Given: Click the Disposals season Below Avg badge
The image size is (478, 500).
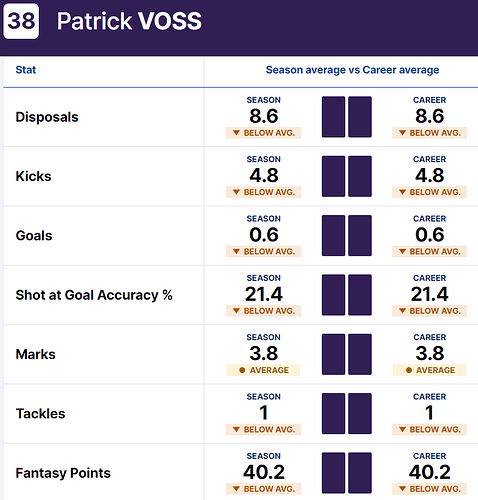Looking at the screenshot, I should [x=264, y=133].
